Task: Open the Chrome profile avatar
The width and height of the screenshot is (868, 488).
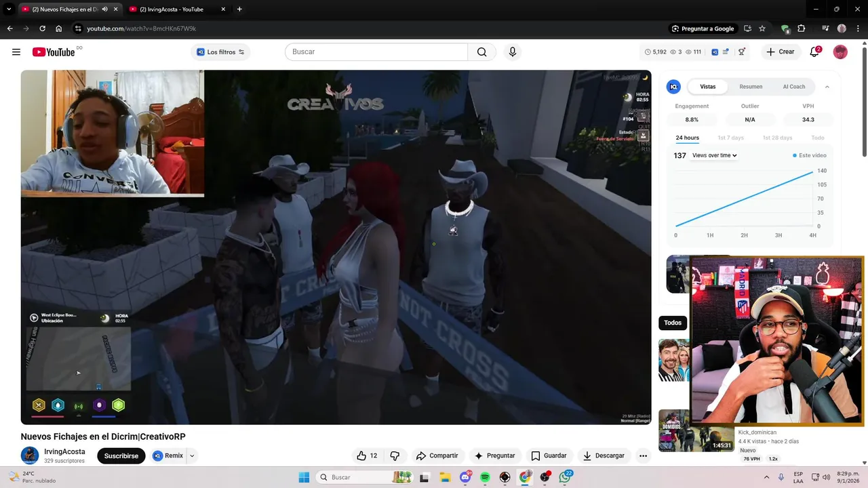Action: pyautogui.click(x=842, y=28)
